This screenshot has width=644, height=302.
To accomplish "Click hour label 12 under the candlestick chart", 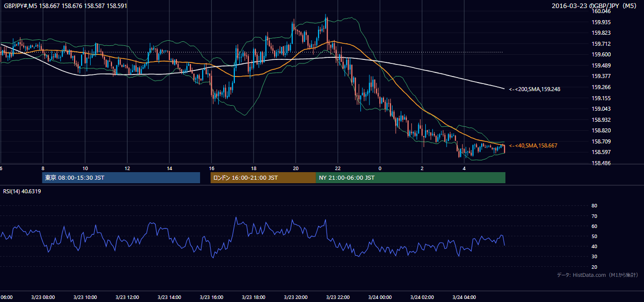I will coord(127,169).
